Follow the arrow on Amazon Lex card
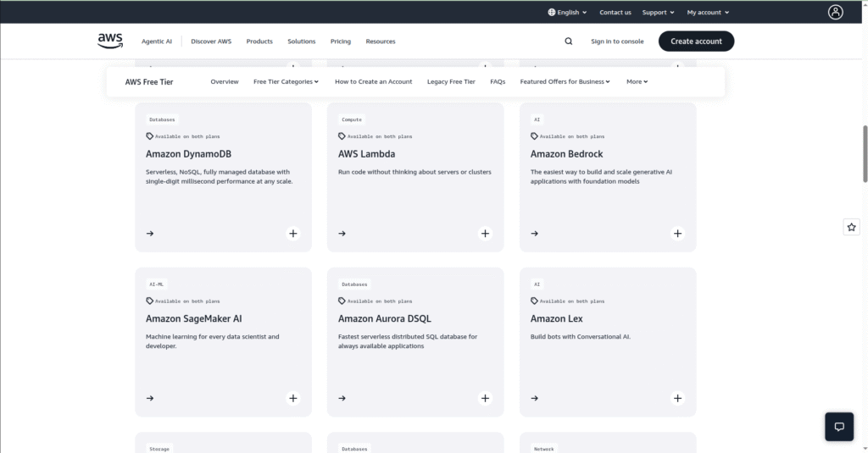This screenshot has width=868, height=453. coord(534,398)
